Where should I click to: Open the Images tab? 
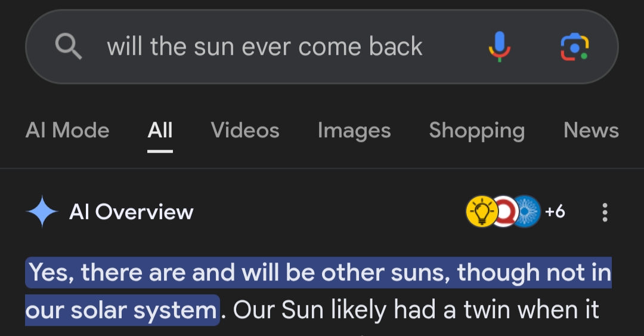[x=354, y=130]
